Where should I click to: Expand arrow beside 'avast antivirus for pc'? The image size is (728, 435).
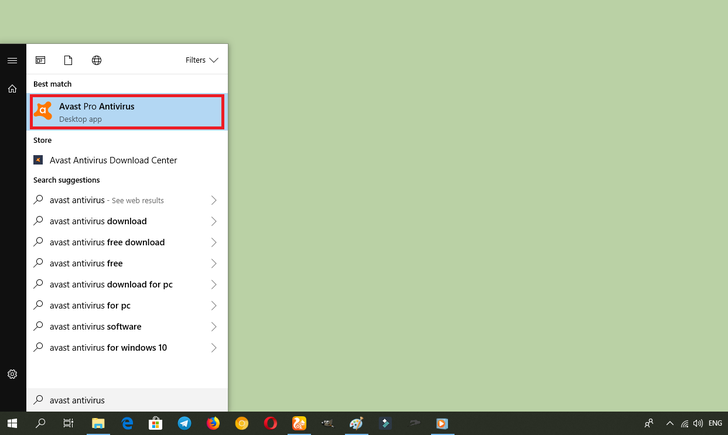[214, 305]
